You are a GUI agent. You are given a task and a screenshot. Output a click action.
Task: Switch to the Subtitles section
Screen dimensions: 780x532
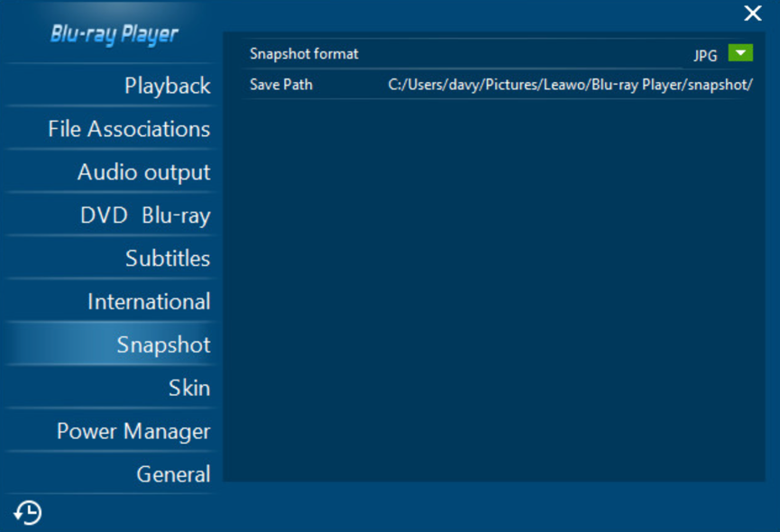(167, 259)
